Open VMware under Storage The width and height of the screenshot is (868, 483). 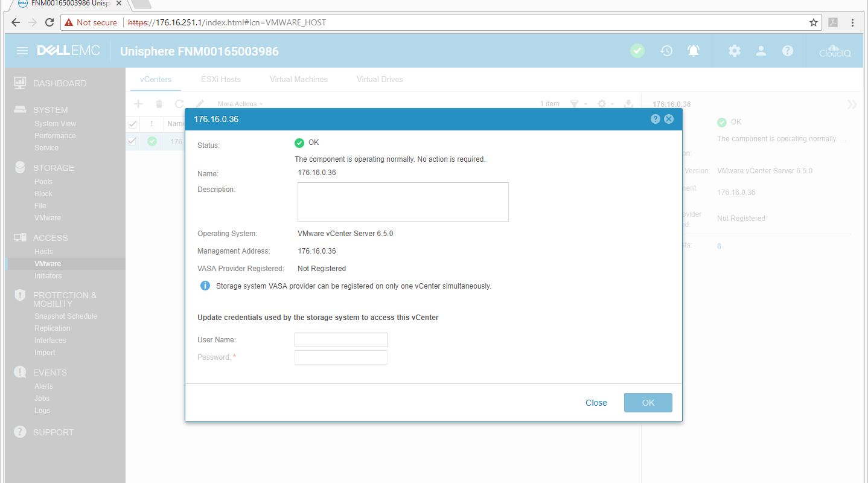(x=48, y=218)
